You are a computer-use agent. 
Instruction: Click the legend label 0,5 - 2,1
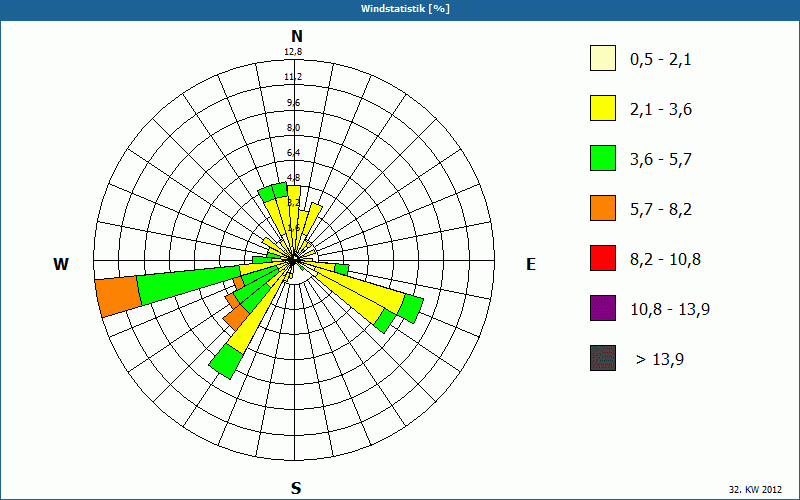pyautogui.click(x=660, y=60)
